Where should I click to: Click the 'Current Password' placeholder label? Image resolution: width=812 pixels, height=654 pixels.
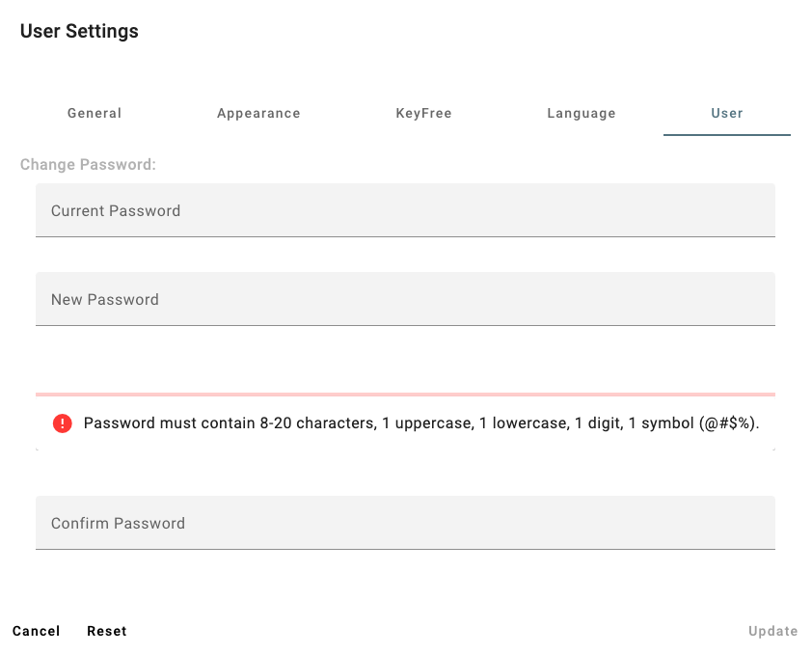pos(116,210)
